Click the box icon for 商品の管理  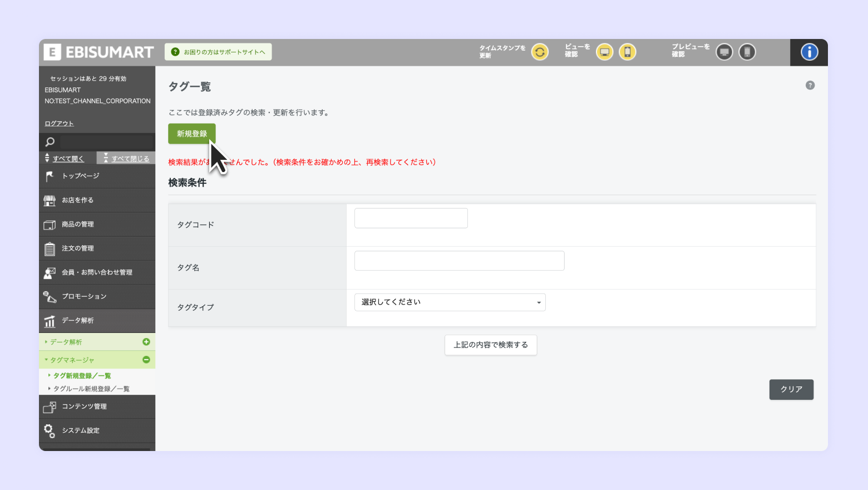[x=50, y=224]
